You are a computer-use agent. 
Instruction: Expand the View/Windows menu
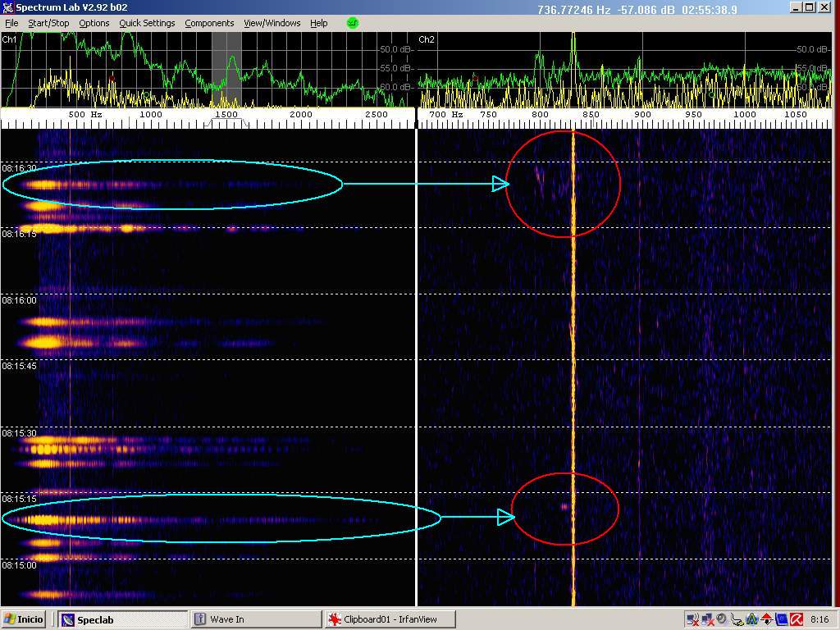click(272, 23)
